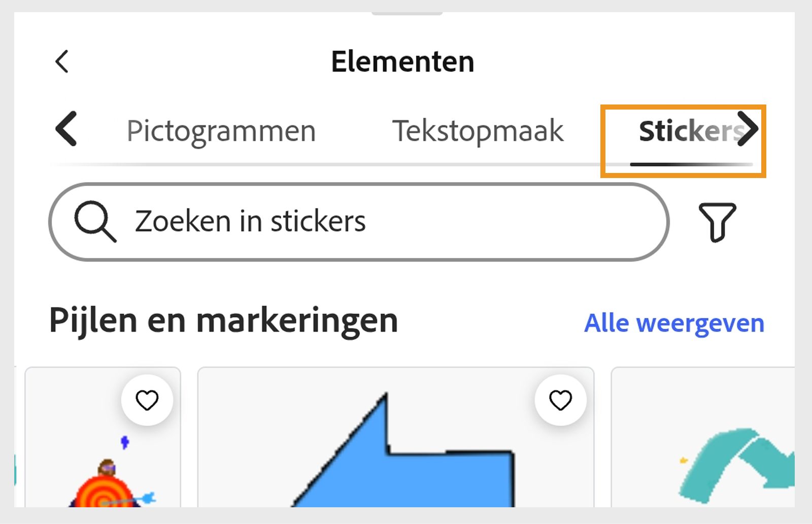Click the magnifying glass search icon
812x524 pixels.
point(94,221)
